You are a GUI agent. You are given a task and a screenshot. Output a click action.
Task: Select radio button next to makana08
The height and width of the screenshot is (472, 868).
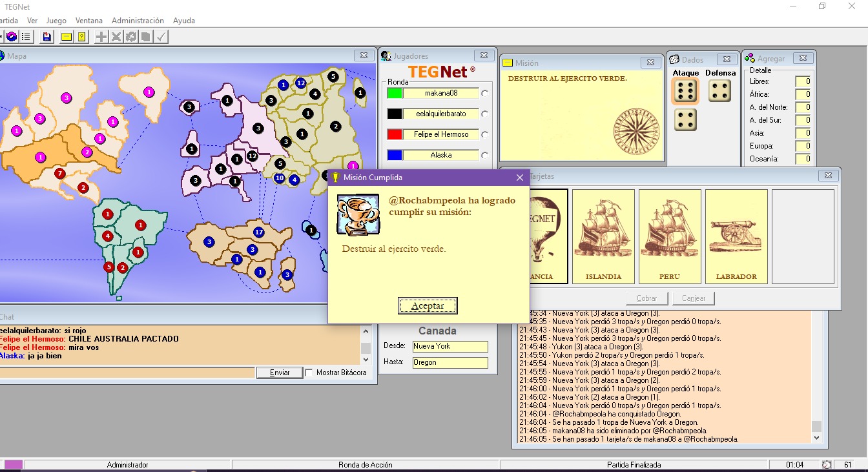pos(485,93)
